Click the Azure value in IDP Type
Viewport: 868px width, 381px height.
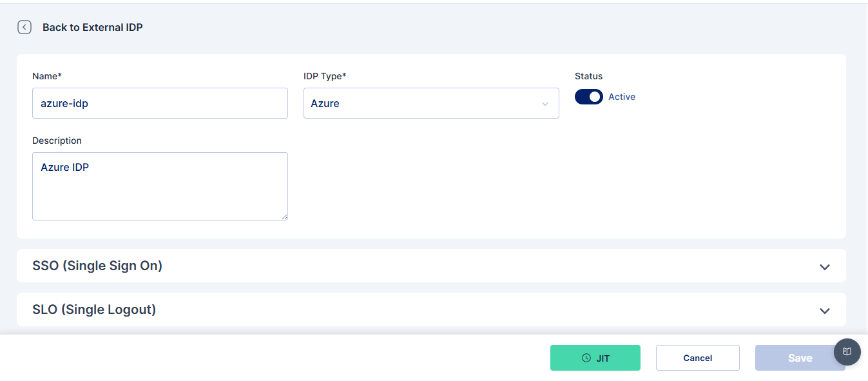325,103
